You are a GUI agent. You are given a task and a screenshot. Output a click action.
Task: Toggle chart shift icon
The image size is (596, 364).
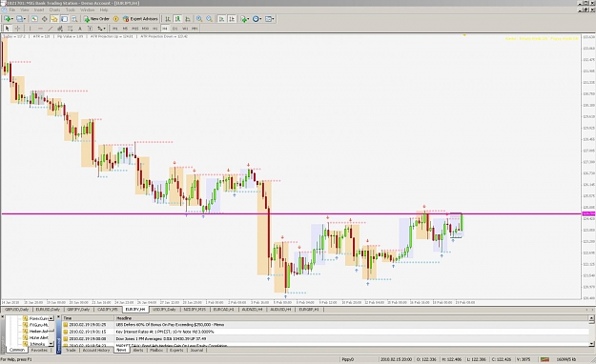pyautogui.click(x=232, y=19)
